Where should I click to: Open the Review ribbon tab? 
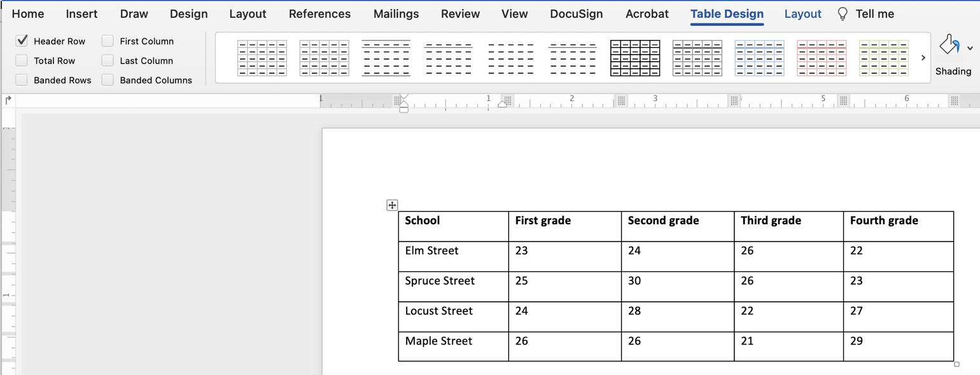tap(460, 13)
